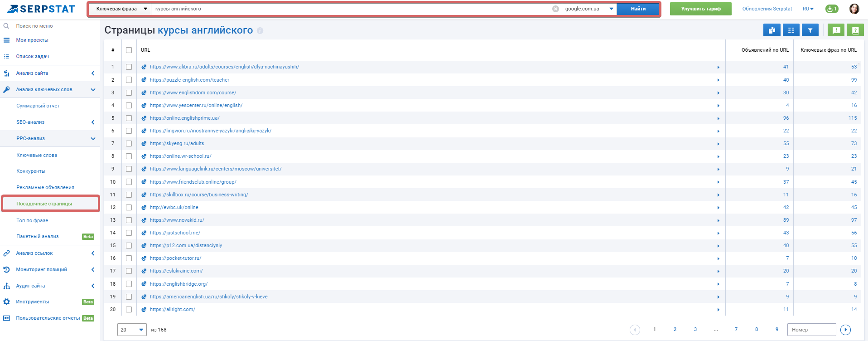Expand the Анализ сайта menu chevron
Viewport: 868px width, 341px height.
(93, 73)
